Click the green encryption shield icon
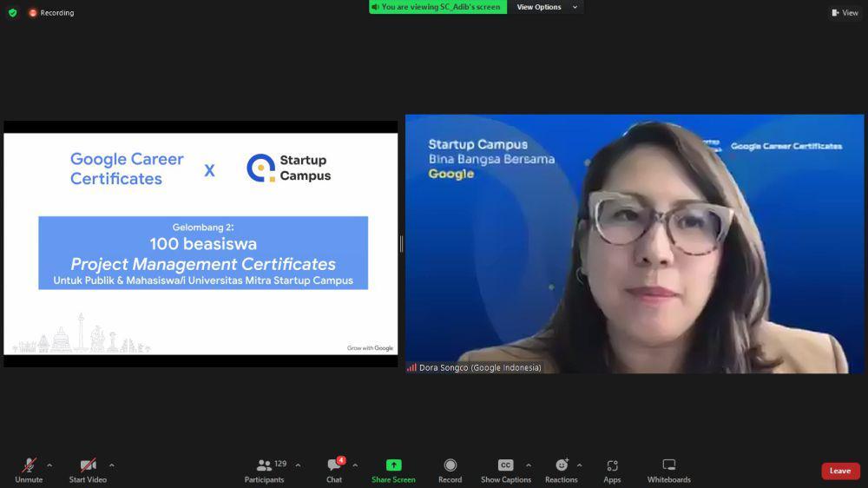Screen dimensions: 868x488 pyautogui.click(x=13, y=13)
